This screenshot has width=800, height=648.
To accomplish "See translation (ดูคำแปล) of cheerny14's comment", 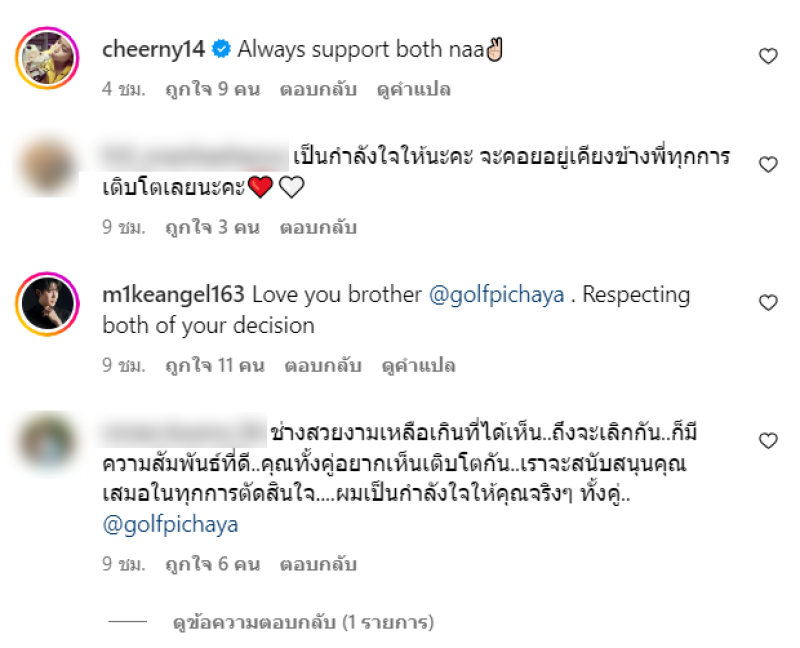I will [x=414, y=89].
